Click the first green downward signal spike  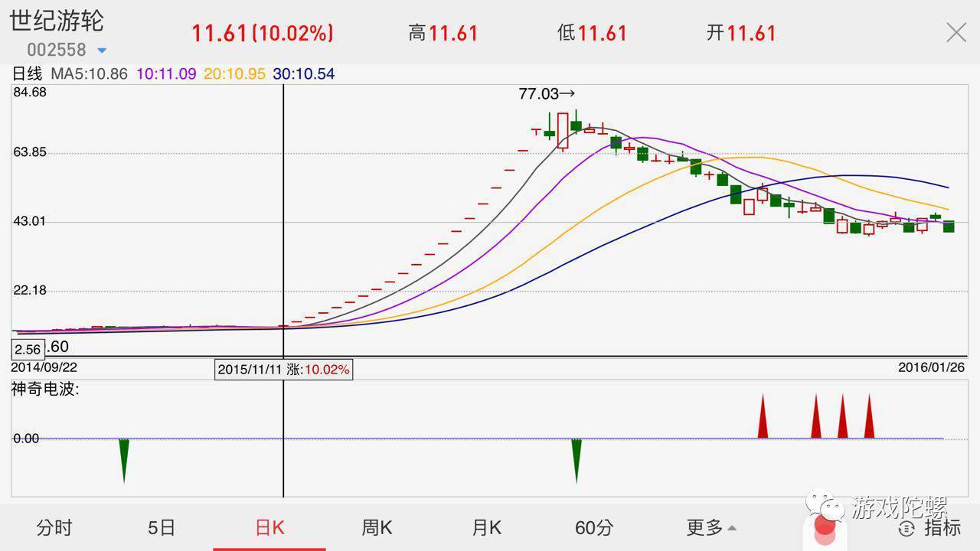[x=124, y=461]
